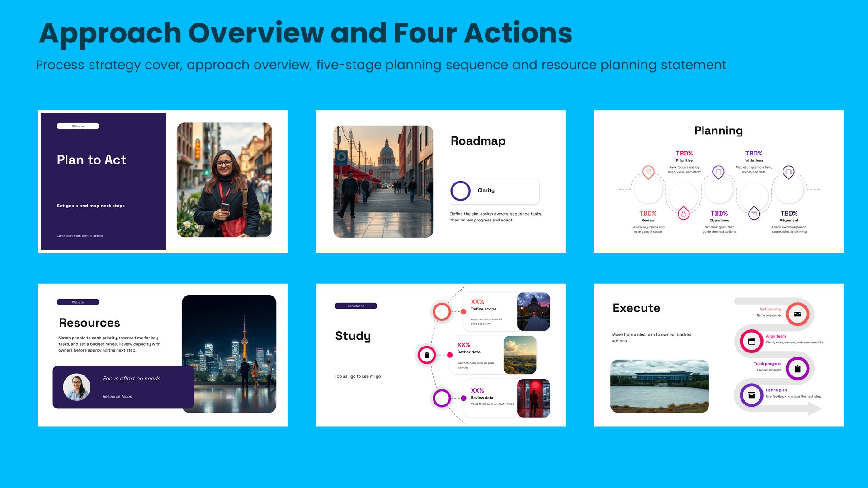Click the Initiatives label on Planning slide
868x488 pixels.
(754, 160)
